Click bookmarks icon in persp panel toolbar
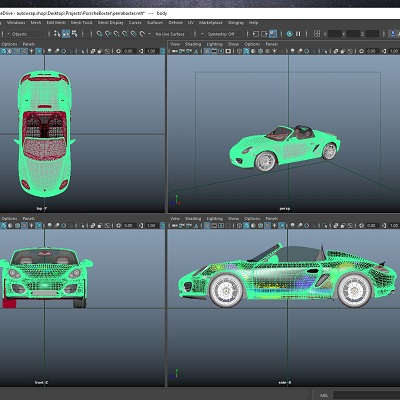Image resolution: width=400 pixels, height=400 pixels. 196,51
